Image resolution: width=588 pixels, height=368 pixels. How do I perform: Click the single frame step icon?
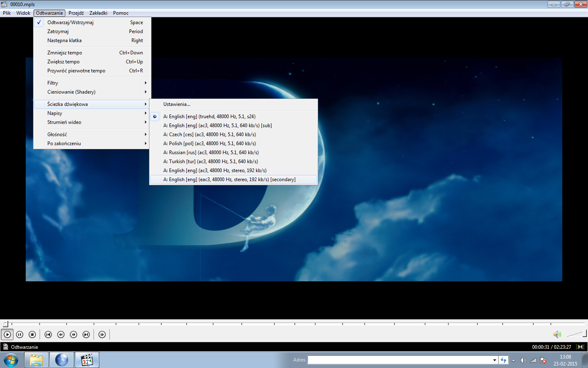tap(102, 334)
